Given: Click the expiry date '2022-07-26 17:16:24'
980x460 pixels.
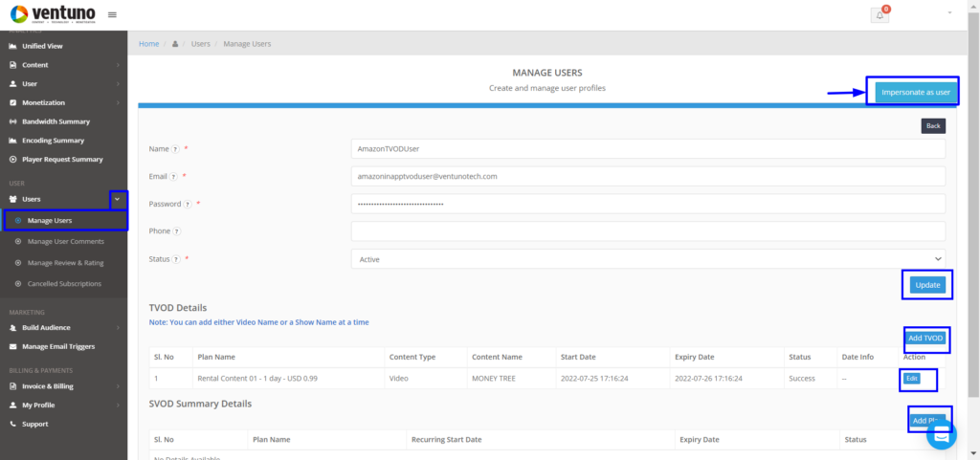Looking at the screenshot, I should pos(709,379).
